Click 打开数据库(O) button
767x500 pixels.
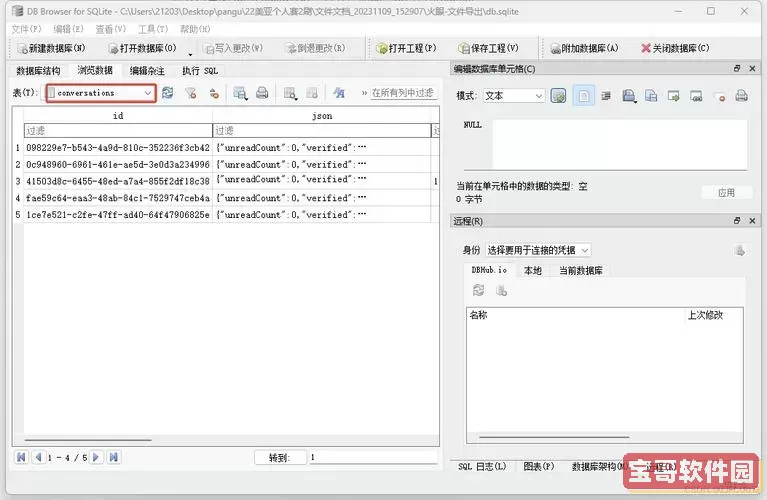click(142, 48)
